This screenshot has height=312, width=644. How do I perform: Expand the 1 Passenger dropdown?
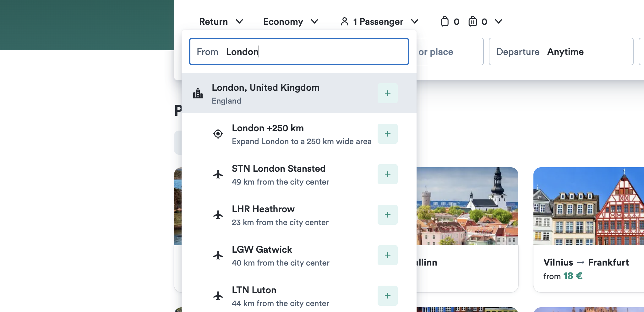pos(379,22)
